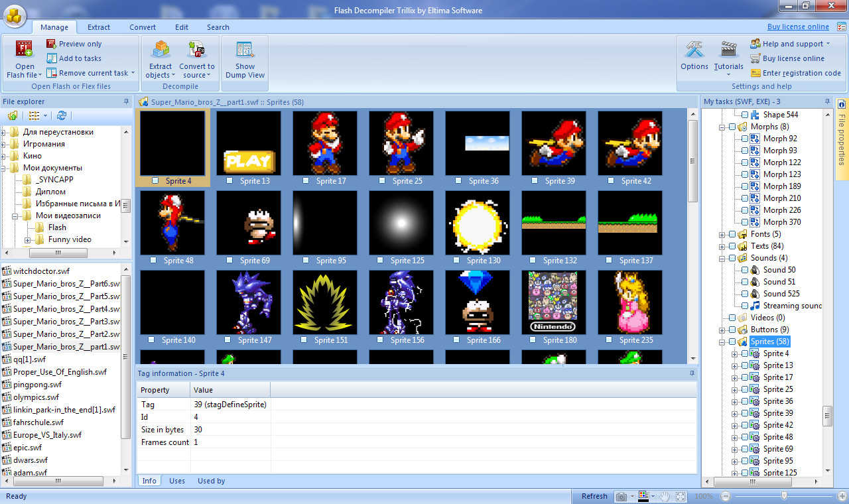This screenshot has width=849, height=504.
Task: Click the Sound 50 speaker icon
Action: tap(755, 270)
